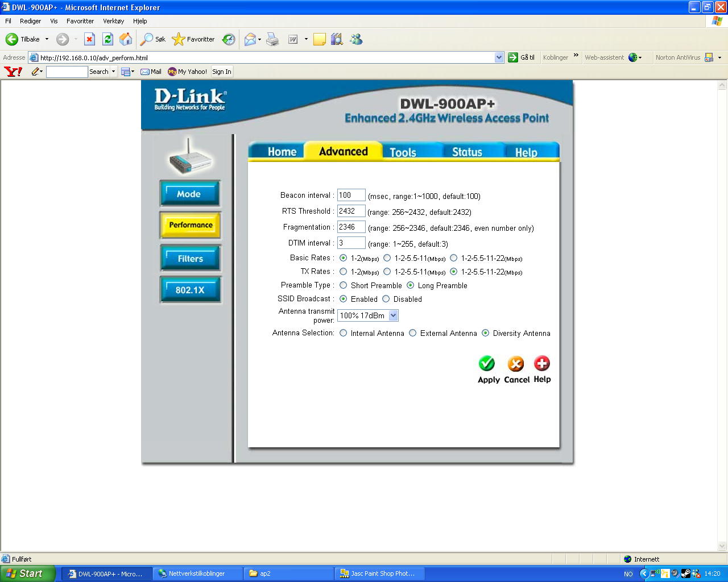Click the Back (Tilbake) arrow icon

pyautogui.click(x=11, y=39)
